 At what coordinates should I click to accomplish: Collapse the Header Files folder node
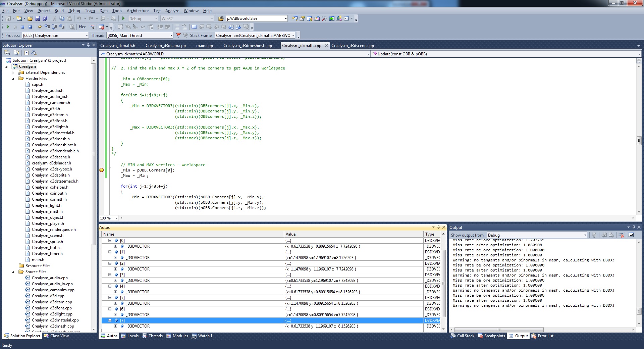(13, 79)
